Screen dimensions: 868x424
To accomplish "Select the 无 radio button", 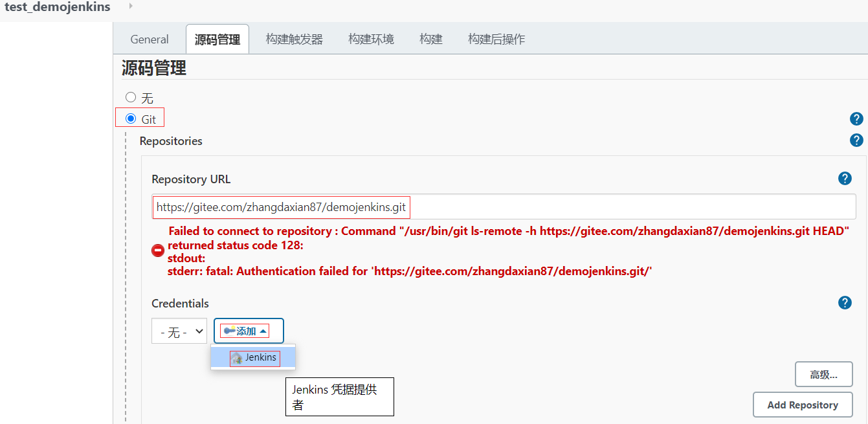I will [131, 97].
